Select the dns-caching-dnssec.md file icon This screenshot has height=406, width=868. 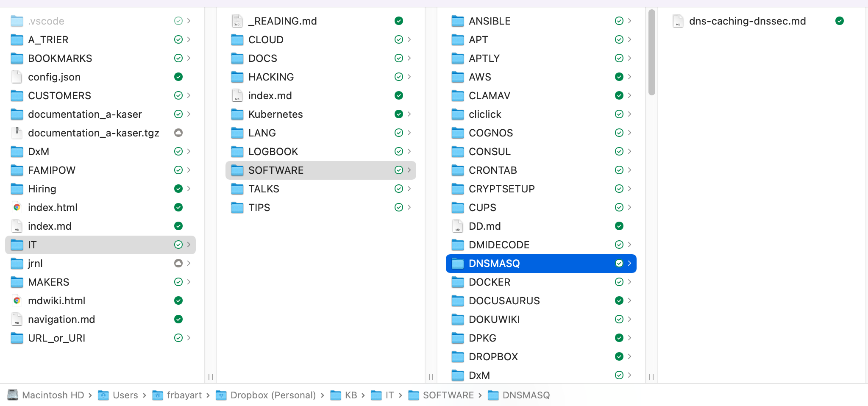pos(678,21)
